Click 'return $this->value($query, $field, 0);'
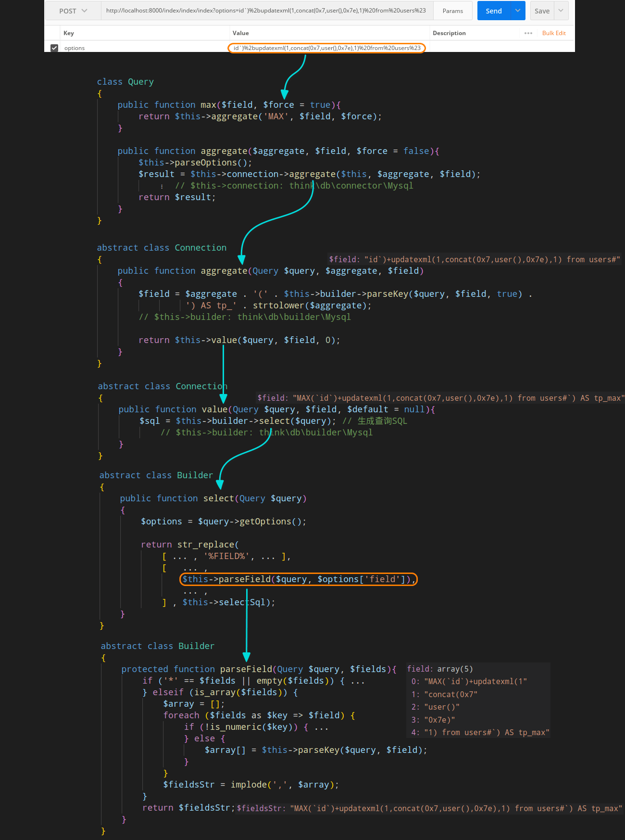The image size is (625, 840). point(239,340)
